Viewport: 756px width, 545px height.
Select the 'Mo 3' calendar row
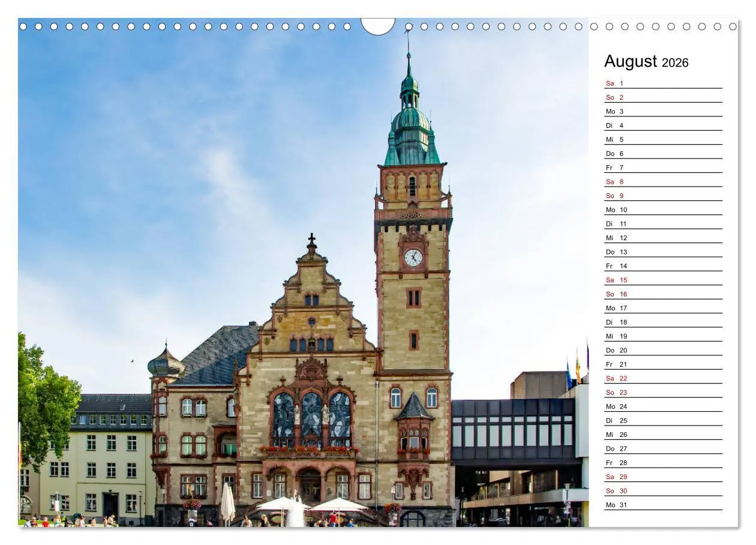[663, 111]
